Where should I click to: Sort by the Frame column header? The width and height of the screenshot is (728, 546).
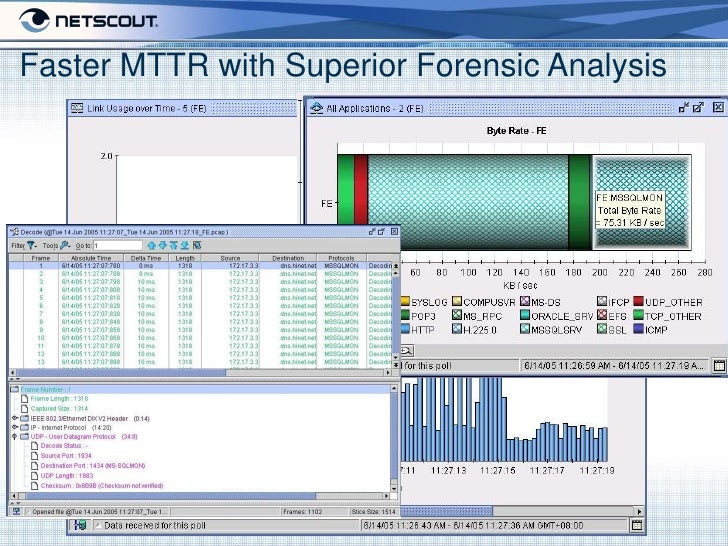click(x=41, y=258)
